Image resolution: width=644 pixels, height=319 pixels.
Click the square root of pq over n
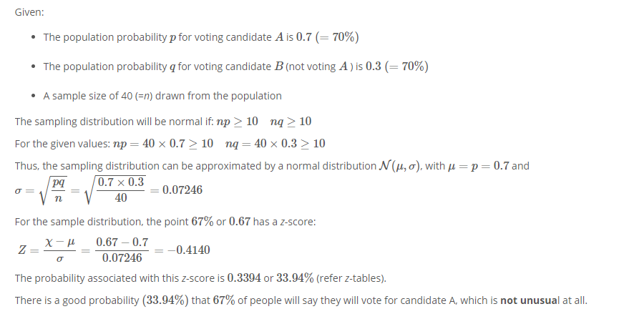(x=54, y=190)
